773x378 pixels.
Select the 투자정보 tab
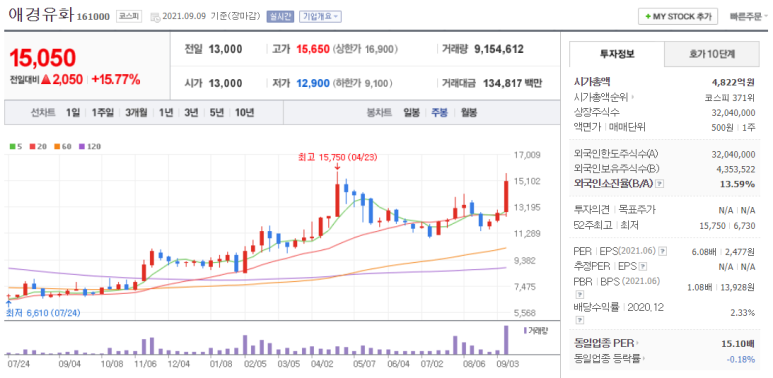617,54
